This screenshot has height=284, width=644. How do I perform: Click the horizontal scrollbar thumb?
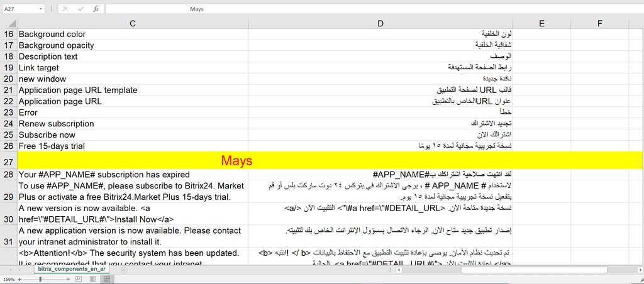click(x=534, y=270)
